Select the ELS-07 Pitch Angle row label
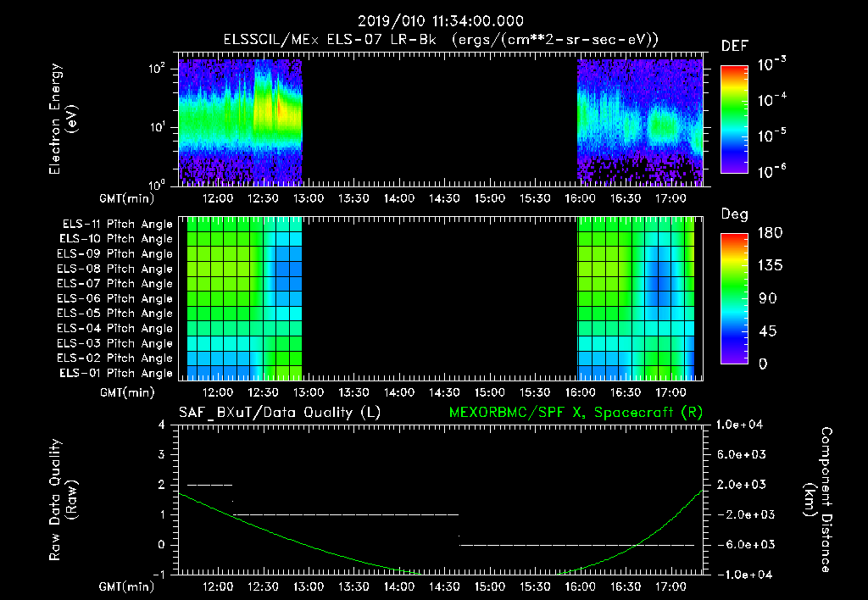868x600 pixels. [114, 283]
